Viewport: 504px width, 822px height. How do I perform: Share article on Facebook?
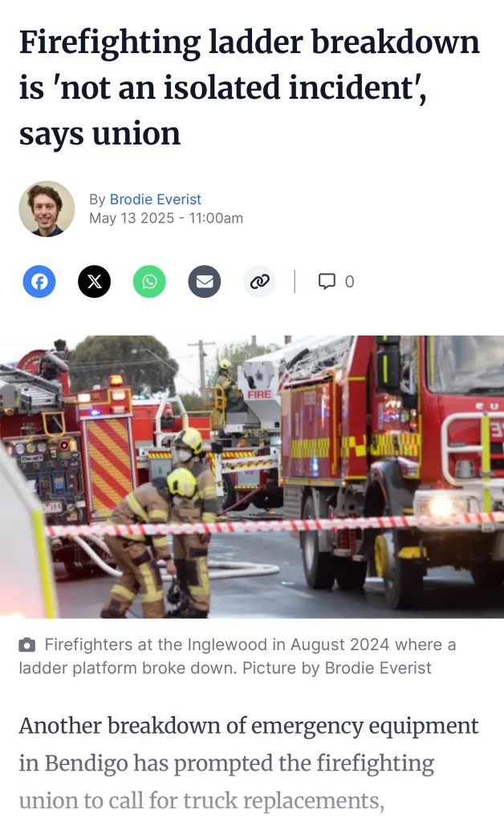pos(39,282)
